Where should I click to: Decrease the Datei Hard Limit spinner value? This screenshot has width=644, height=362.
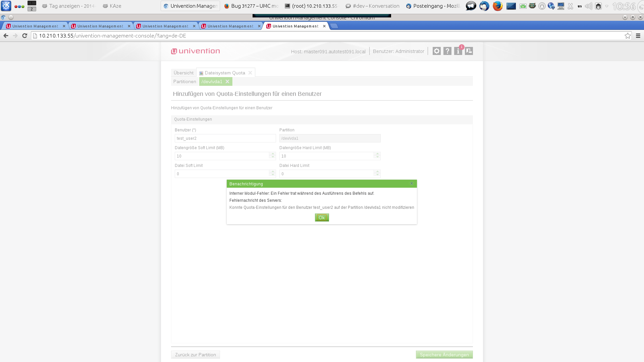pyautogui.click(x=377, y=175)
